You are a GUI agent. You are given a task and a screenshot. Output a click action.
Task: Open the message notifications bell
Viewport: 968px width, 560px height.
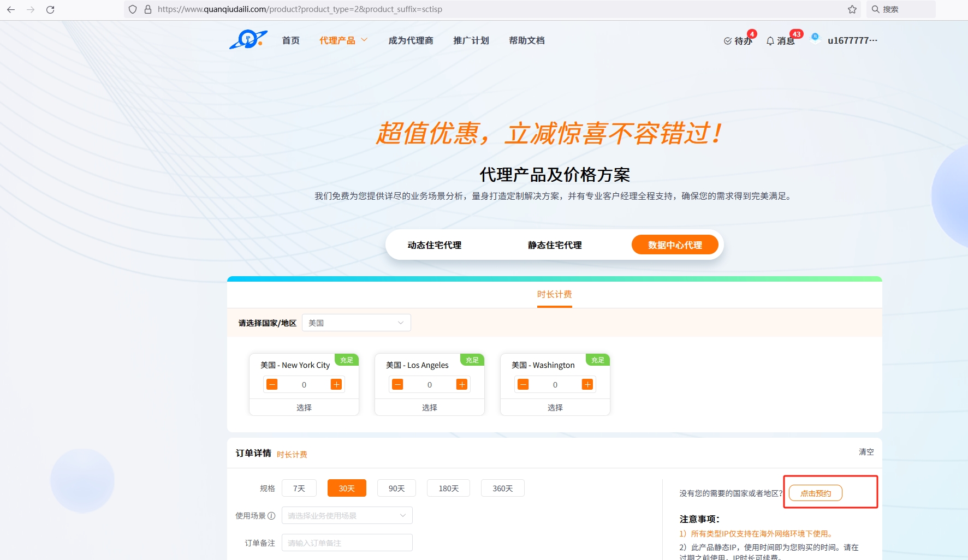[770, 41]
